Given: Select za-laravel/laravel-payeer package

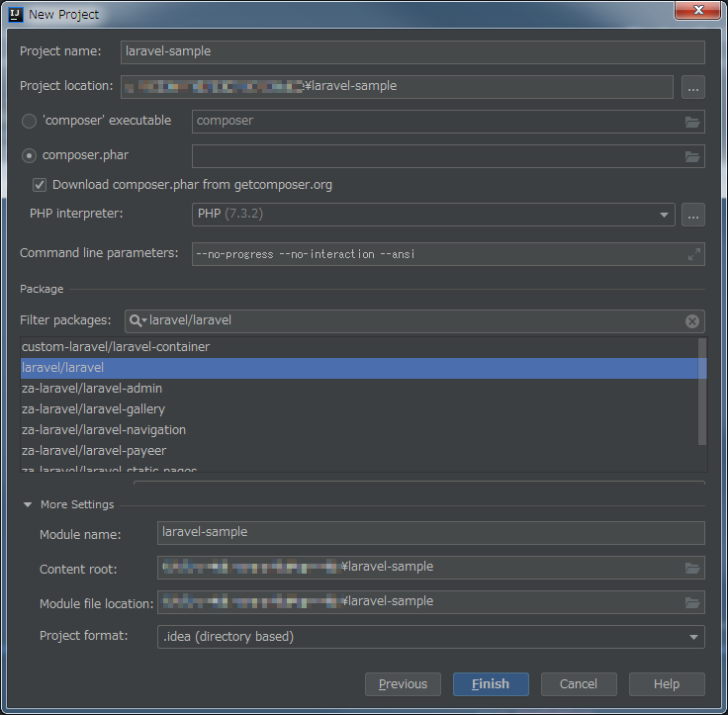Looking at the screenshot, I should (x=359, y=451).
